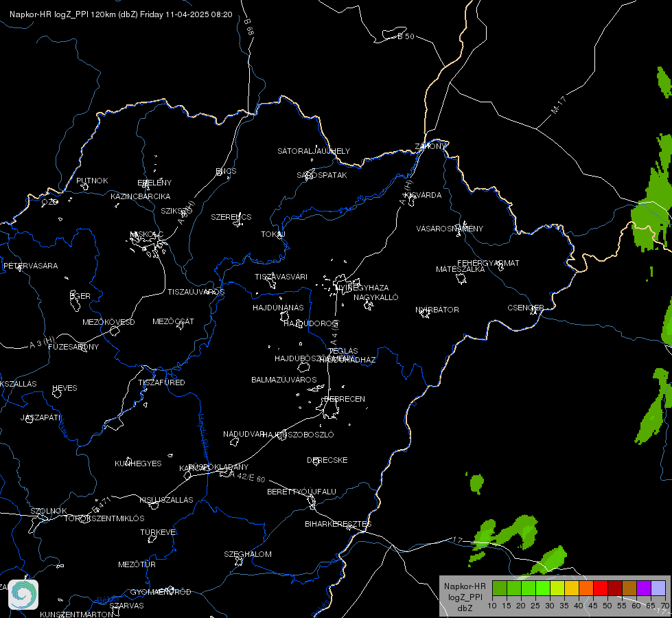Click the KISVÁRDA town label
The image size is (672, 618).
(424, 195)
